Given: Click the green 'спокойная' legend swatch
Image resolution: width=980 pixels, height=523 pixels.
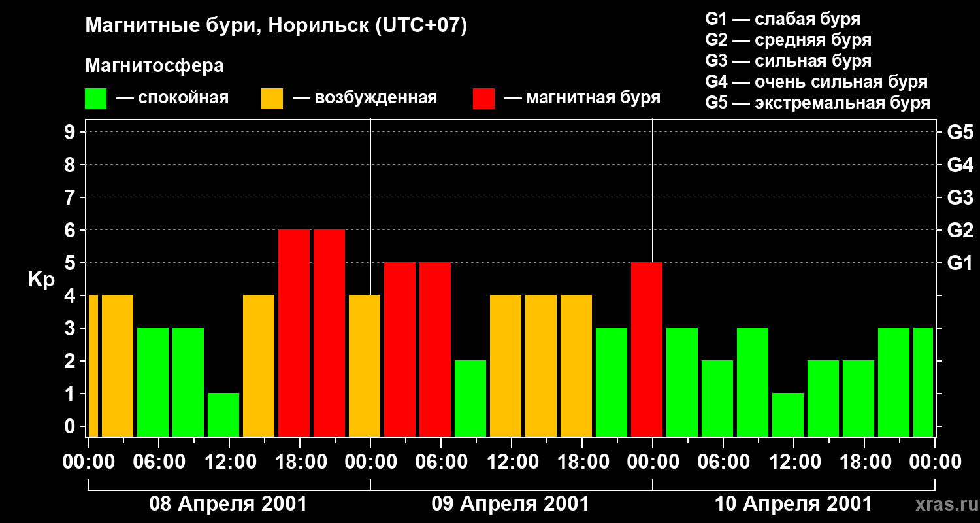Looking at the screenshot, I should point(95,99).
